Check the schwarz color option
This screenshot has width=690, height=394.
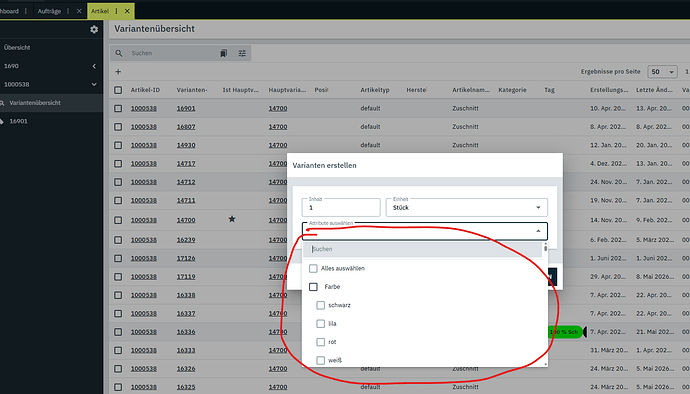(321, 305)
